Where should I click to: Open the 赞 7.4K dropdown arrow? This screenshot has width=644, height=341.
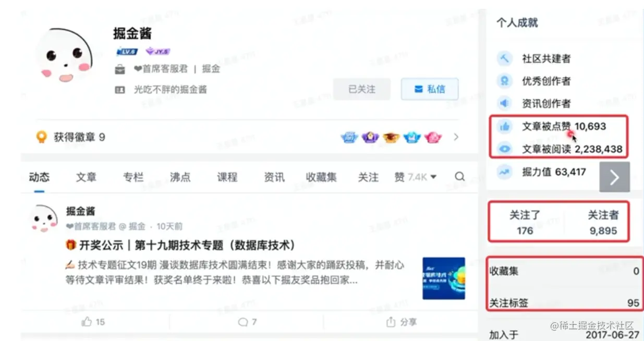(433, 177)
